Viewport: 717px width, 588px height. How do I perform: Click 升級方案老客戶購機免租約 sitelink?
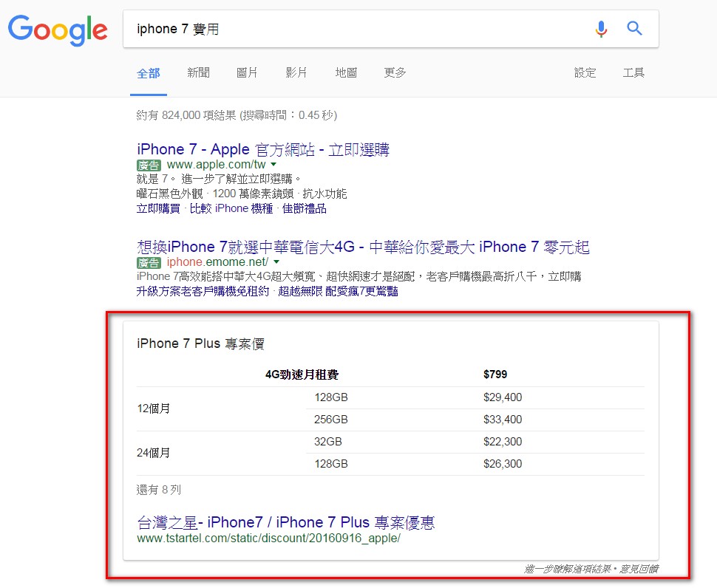pos(203,292)
